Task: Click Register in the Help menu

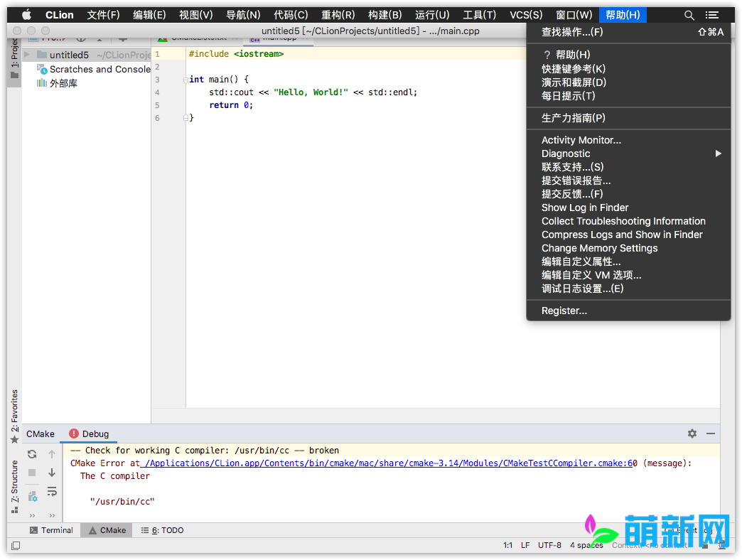Action: coord(564,310)
